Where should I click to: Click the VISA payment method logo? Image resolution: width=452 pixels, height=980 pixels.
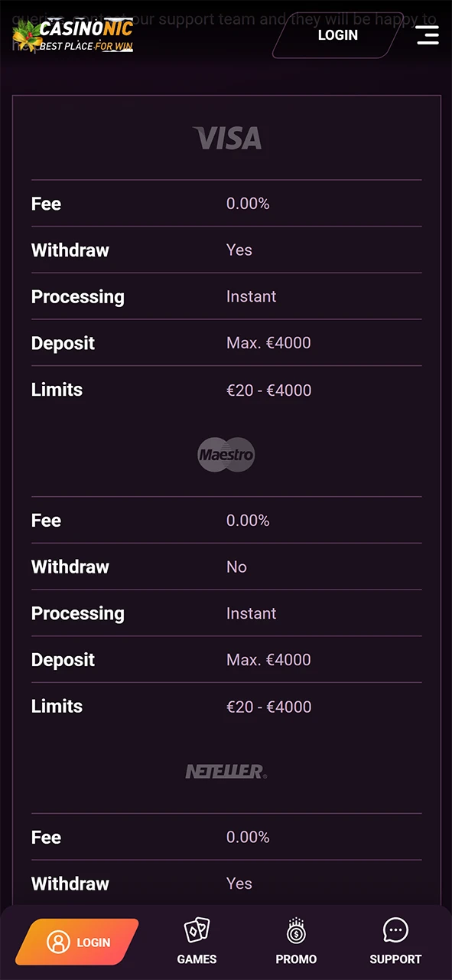226,138
